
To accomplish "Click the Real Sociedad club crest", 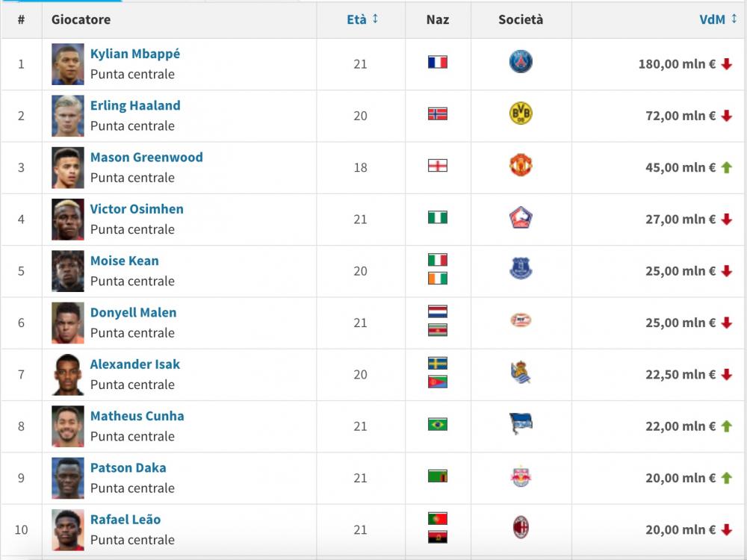I will tap(521, 373).
